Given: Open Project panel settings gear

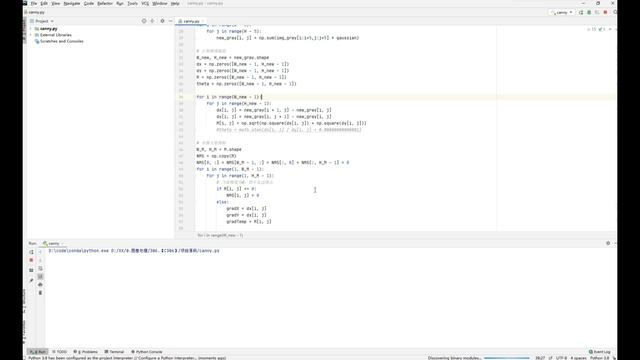Looking at the screenshot, I should coord(162,21).
